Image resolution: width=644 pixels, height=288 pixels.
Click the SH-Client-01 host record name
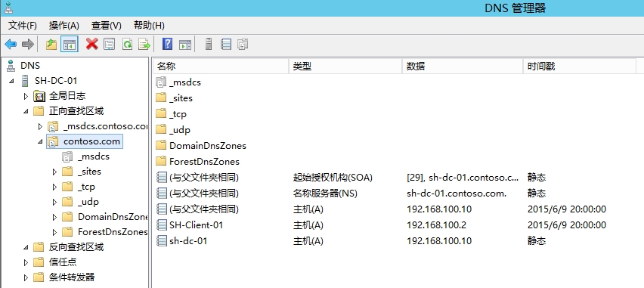click(x=197, y=225)
